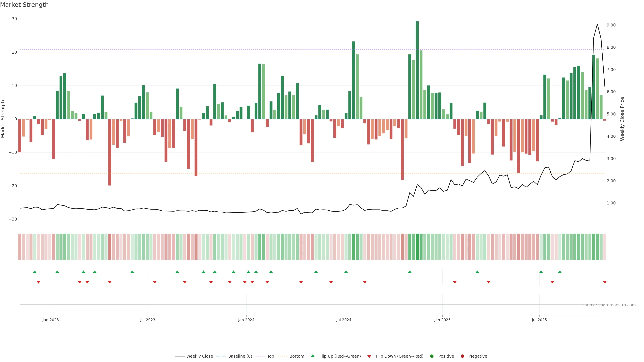
Task: Click the Positive green circle legend icon
Action: pyautogui.click(x=432, y=356)
